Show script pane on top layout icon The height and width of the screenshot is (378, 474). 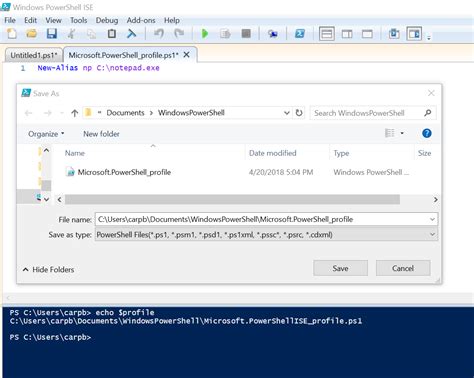327,34
